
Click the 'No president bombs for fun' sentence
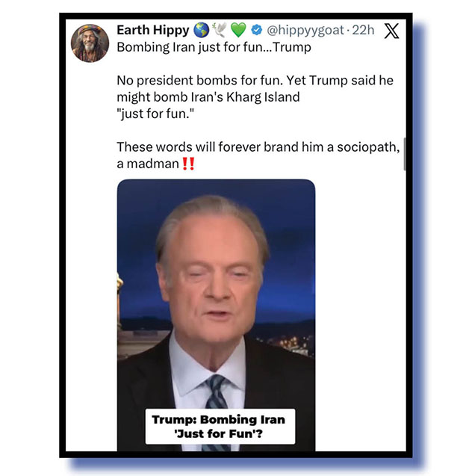point(200,81)
